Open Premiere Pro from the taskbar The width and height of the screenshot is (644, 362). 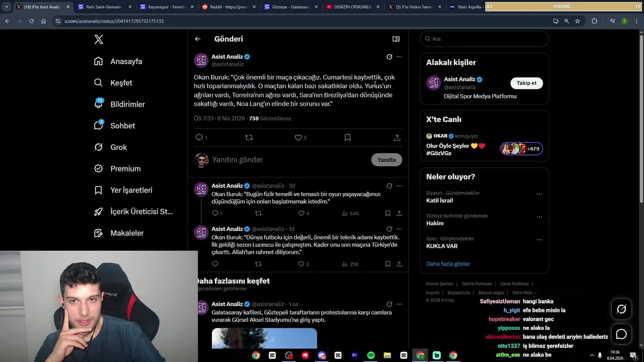coord(354,355)
